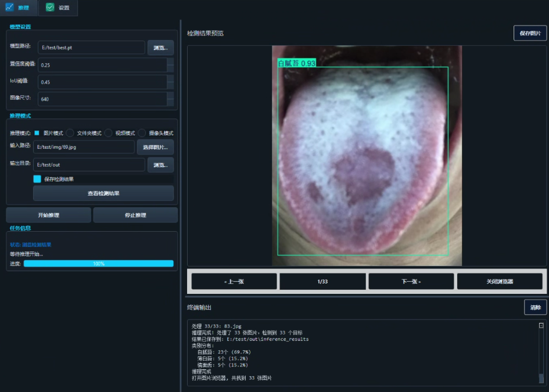Click the text 等待推理开始...
Image resolution: width=549 pixels, height=392 pixels.
coord(26,254)
